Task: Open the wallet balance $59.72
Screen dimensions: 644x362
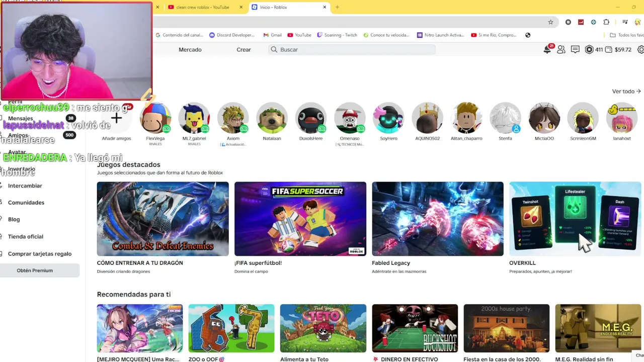Action: coord(618,50)
